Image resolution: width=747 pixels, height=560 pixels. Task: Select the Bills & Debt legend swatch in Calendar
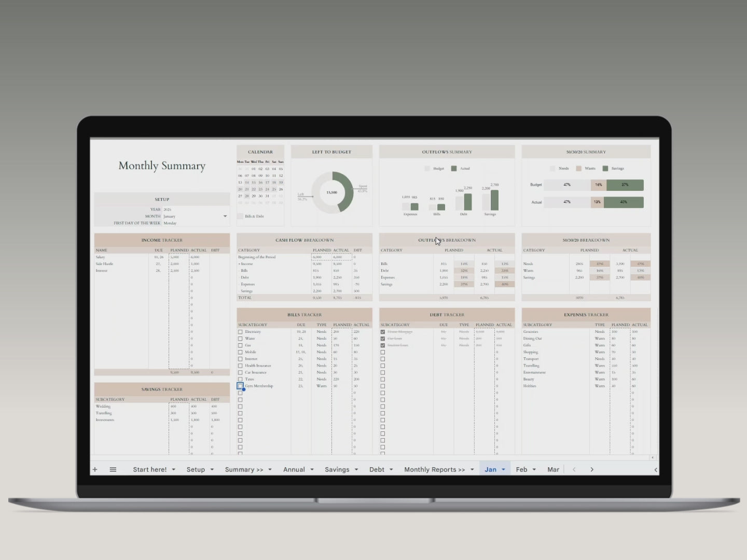pos(240,216)
